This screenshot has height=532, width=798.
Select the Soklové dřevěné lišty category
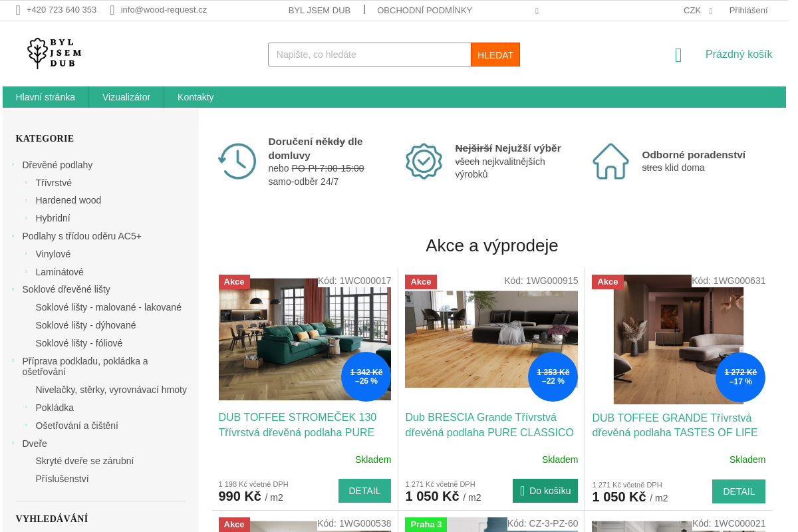66,289
